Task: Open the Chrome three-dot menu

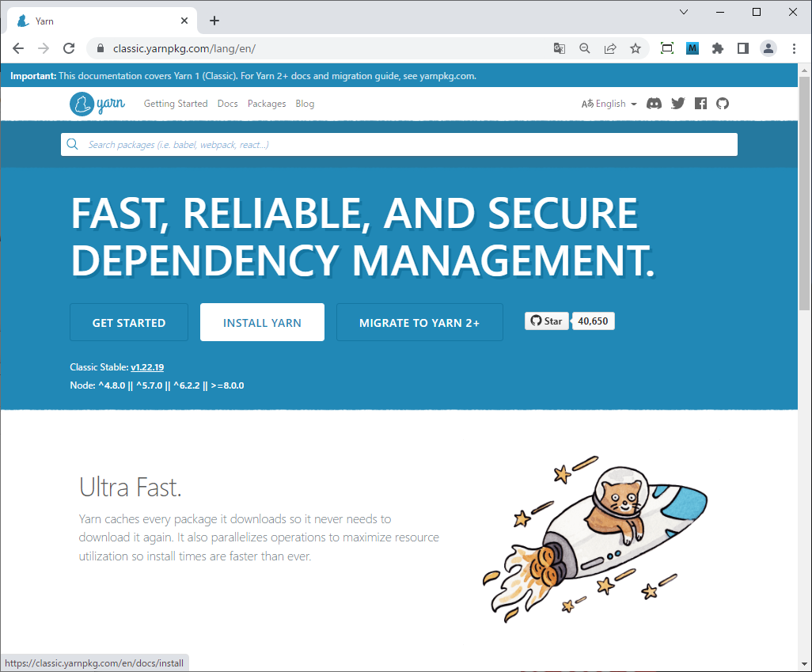Action: click(x=794, y=49)
